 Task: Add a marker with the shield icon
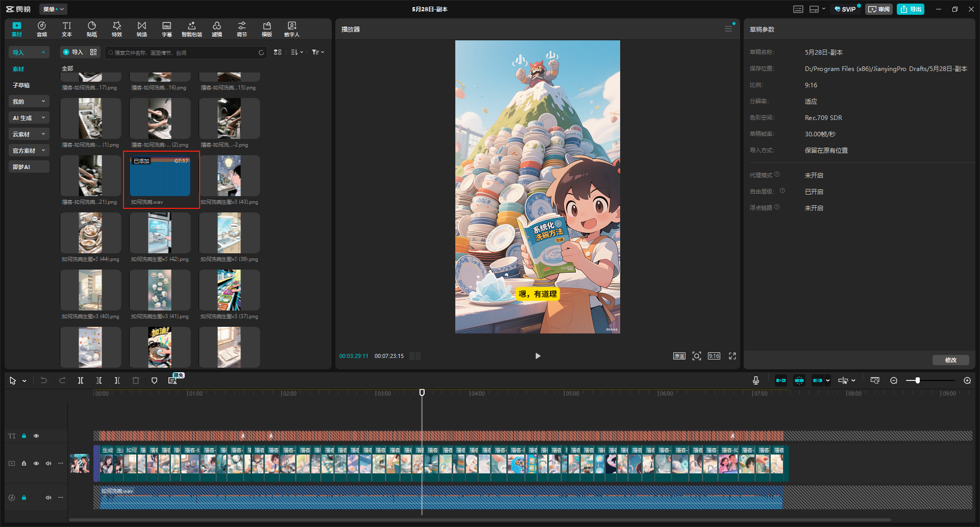154,380
